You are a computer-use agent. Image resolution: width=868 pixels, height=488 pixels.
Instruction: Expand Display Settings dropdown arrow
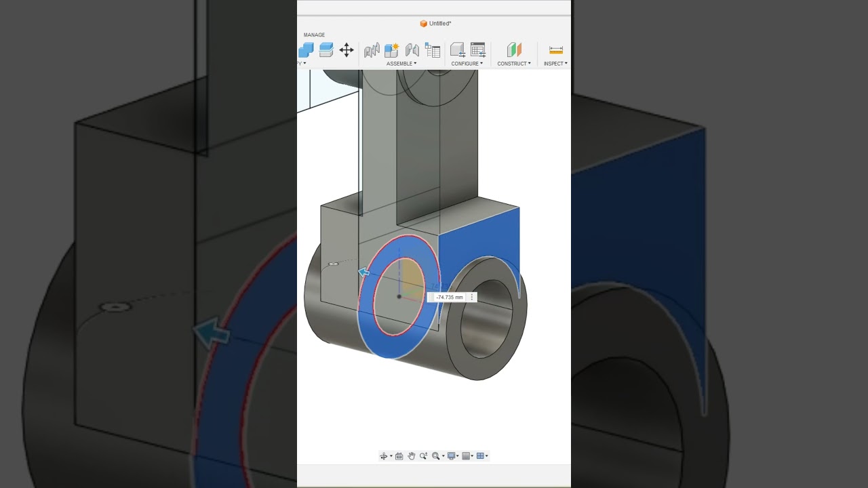coord(458,456)
